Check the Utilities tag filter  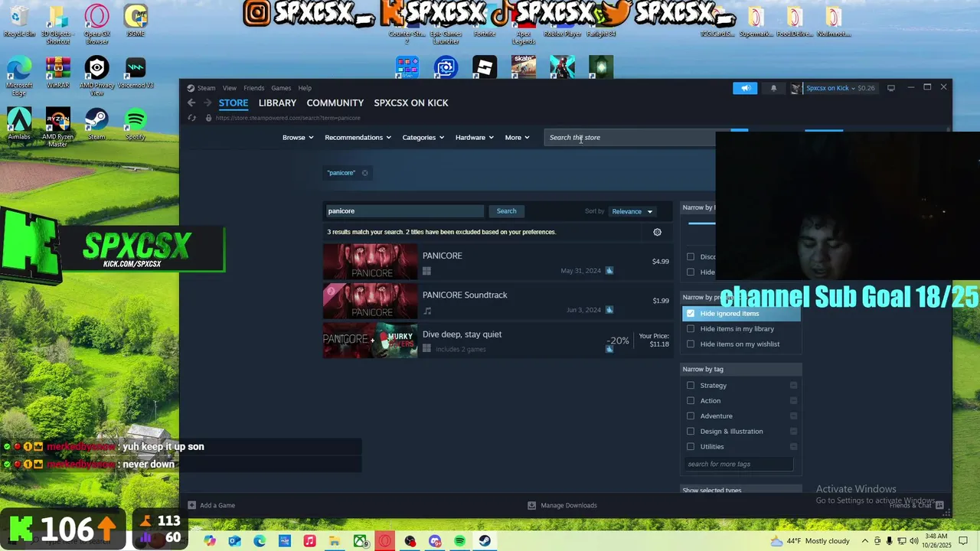click(691, 446)
